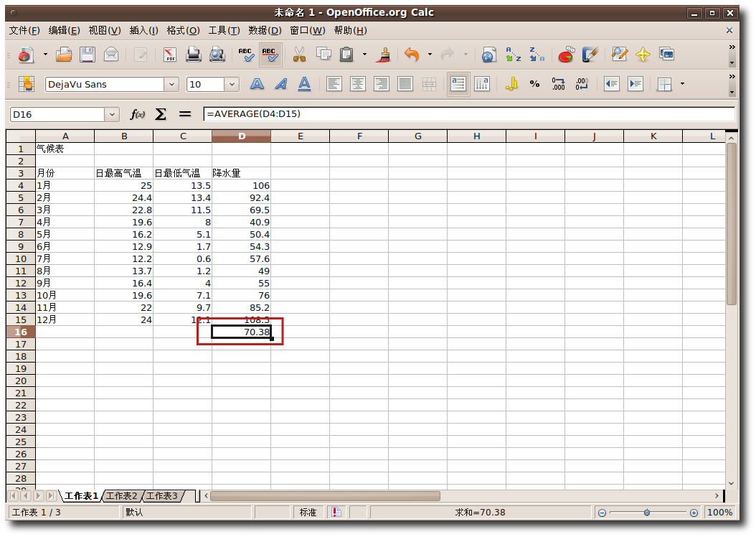Insert Hyperlink icon
756x537 pixels.
[489, 55]
